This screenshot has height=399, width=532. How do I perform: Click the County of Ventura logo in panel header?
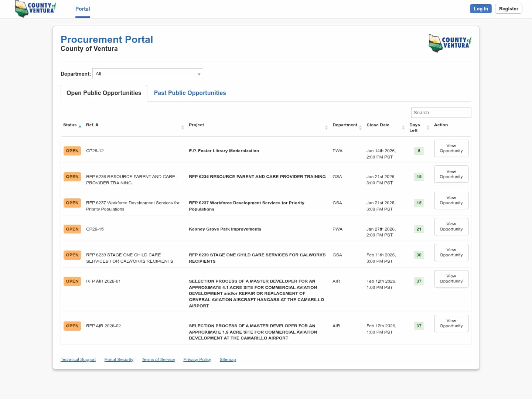(x=450, y=43)
